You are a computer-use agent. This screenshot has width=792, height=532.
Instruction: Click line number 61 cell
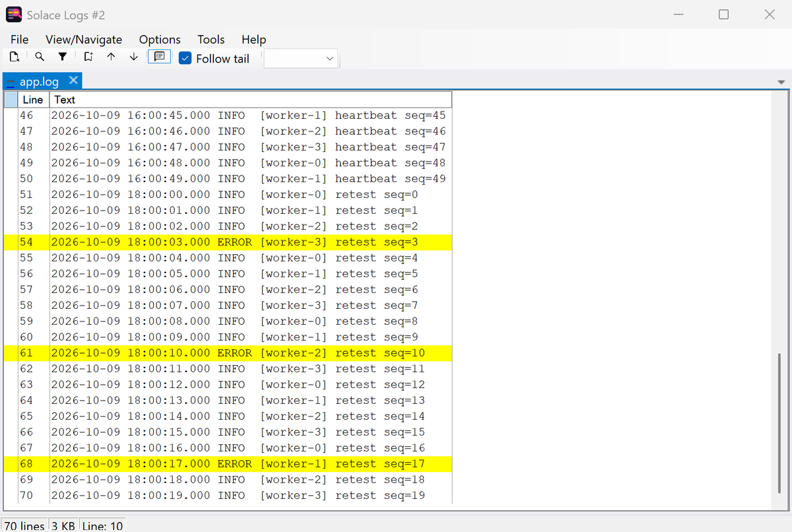34,353
